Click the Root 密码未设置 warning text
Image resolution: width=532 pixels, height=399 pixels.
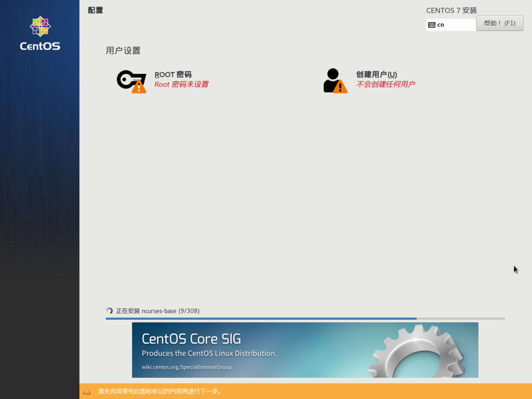click(x=181, y=85)
